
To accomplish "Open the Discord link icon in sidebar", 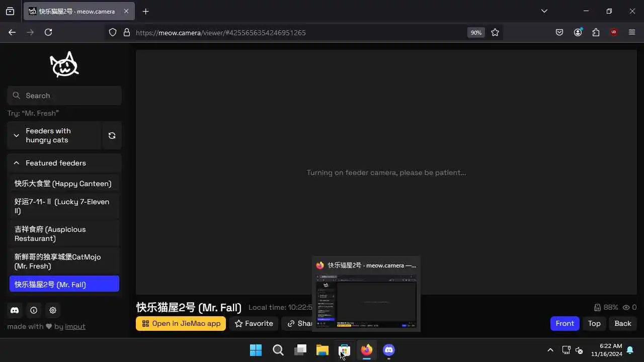I will (15, 310).
